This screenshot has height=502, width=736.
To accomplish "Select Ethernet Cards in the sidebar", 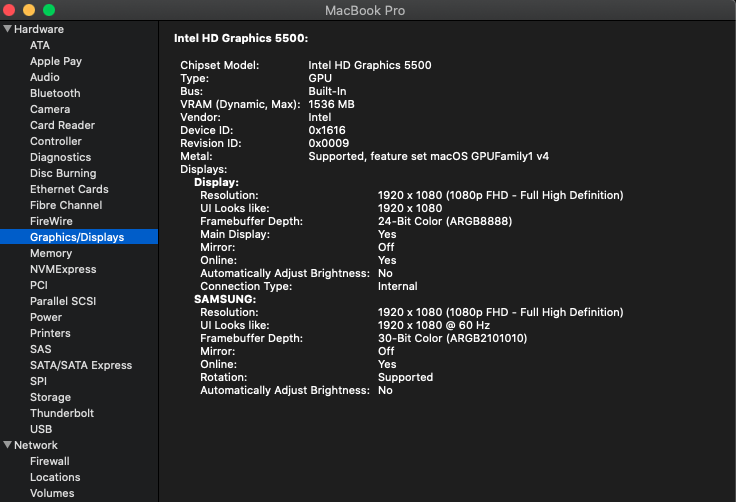I will pyautogui.click(x=69, y=189).
